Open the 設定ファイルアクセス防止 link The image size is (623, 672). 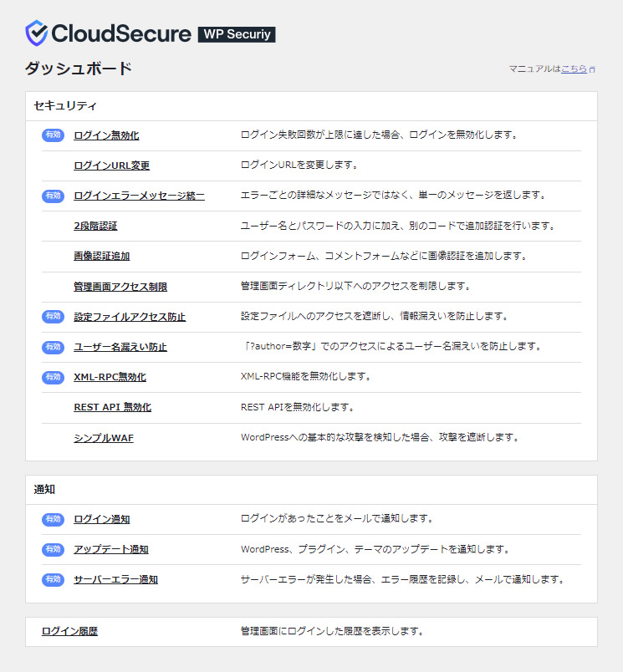point(130,317)
